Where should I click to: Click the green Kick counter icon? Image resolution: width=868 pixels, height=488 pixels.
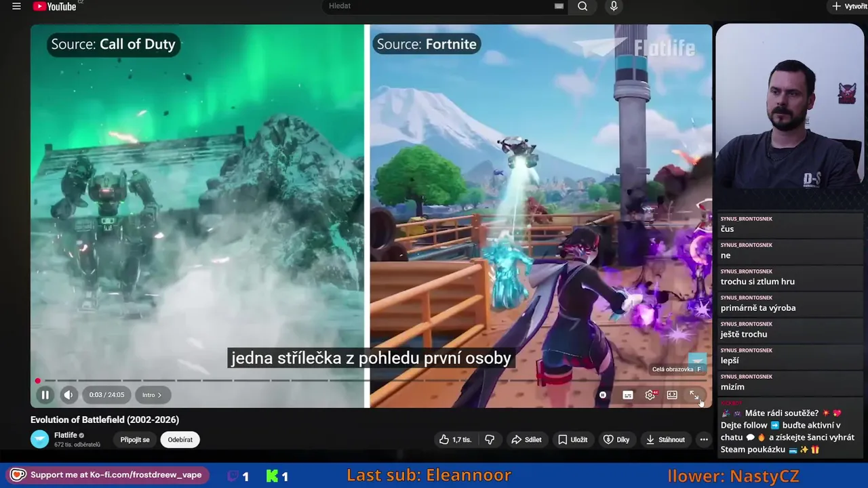272,476
